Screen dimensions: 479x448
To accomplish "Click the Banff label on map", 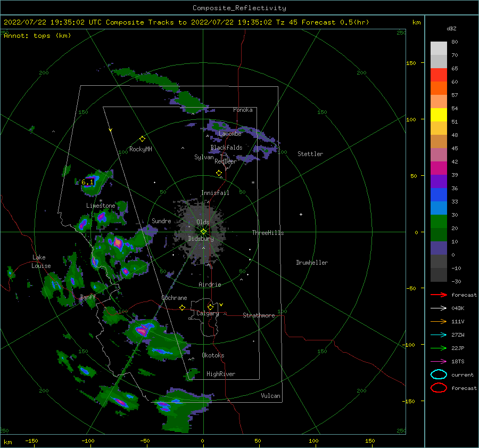I will (x=88, y=297).
